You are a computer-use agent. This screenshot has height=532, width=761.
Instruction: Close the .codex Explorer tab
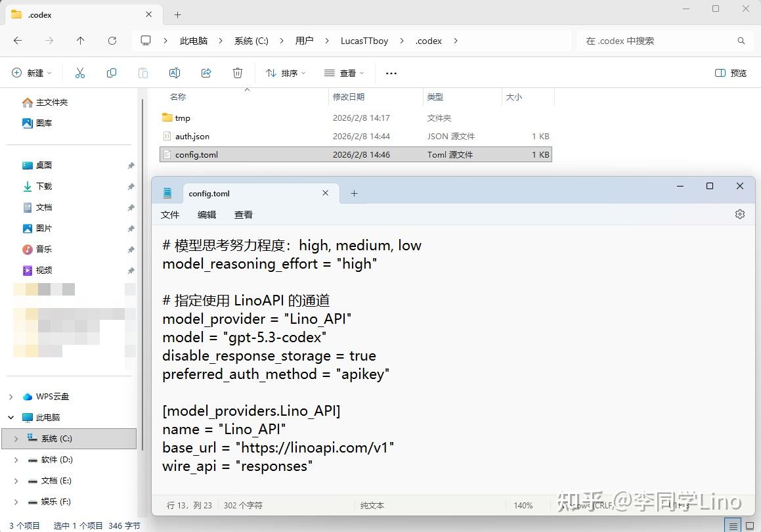tap(148, 14)
